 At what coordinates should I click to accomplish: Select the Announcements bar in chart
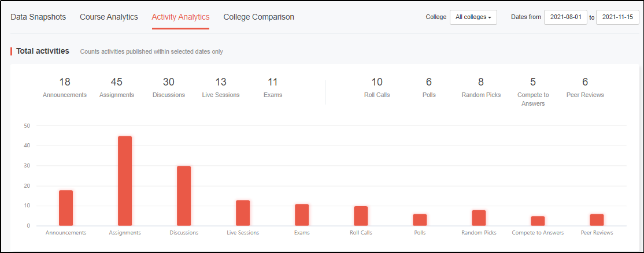[66, 208]
